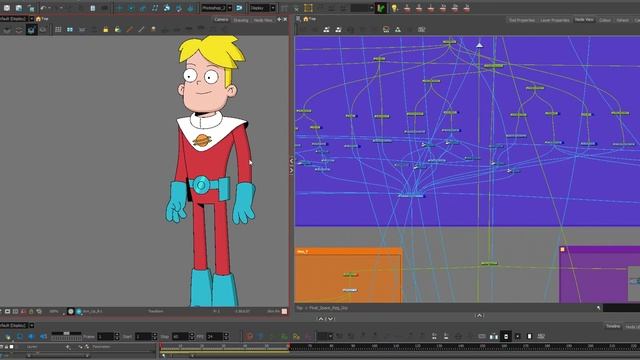Select the music-note shaped tool icon in top toolbar

[155, 8]
